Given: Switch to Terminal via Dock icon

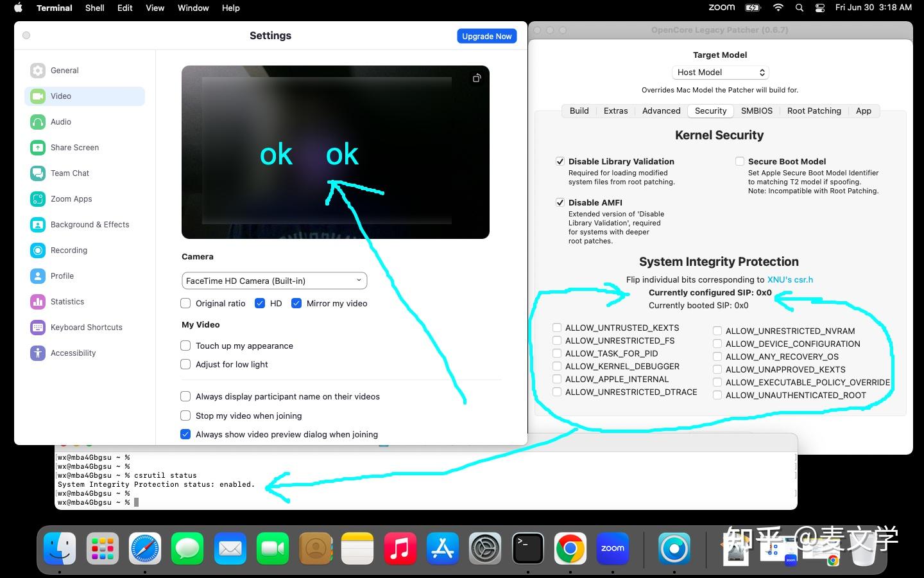Looking at the screenshot, I should click(x=527, y=549).
